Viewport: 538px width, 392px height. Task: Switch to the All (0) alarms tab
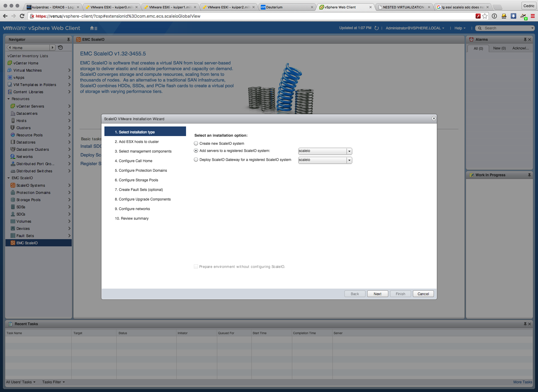point(478,49)
